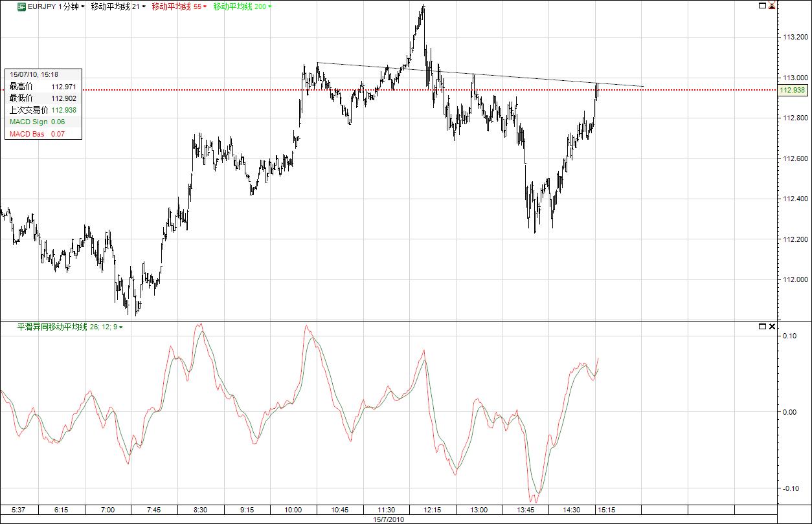Click the 6:15 time axis label
The image size is (812, 524).
[61, 510]
